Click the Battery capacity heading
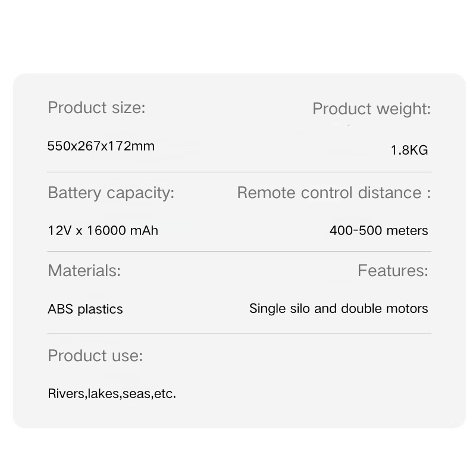 [111, 193]
